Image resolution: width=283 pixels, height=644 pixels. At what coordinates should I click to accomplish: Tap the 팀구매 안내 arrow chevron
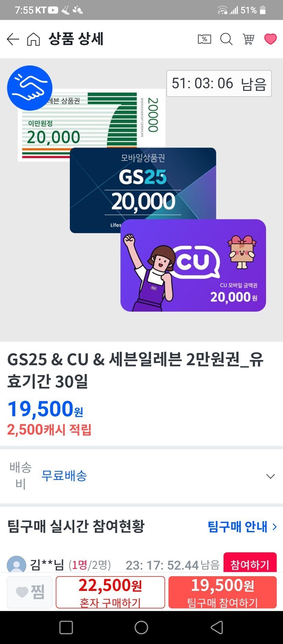tap(274, 527)
